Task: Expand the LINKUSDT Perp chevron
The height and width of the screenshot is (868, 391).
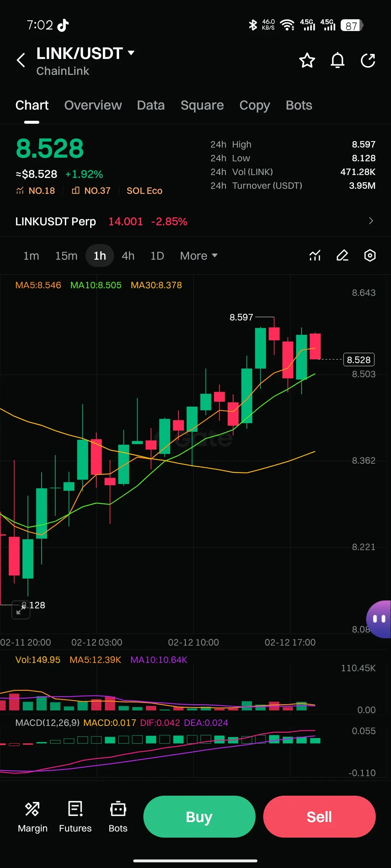Action: [x=371, y=221]
